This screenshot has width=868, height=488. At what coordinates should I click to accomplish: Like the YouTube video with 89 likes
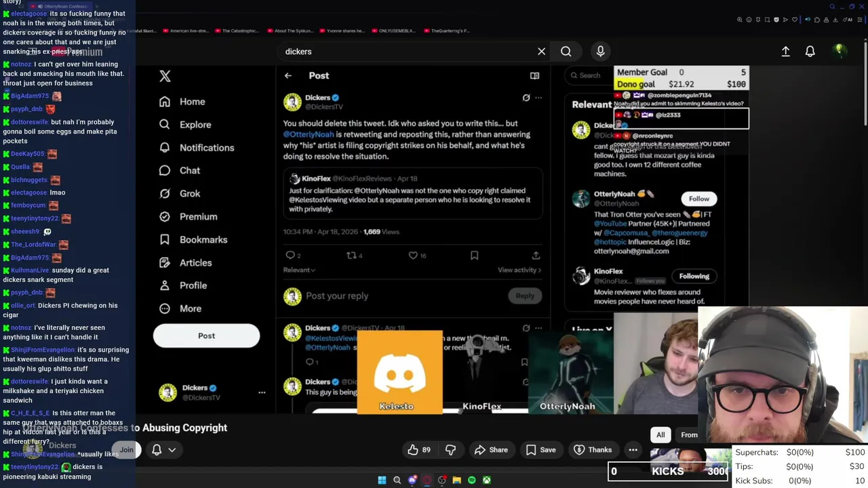click(419, 449)
